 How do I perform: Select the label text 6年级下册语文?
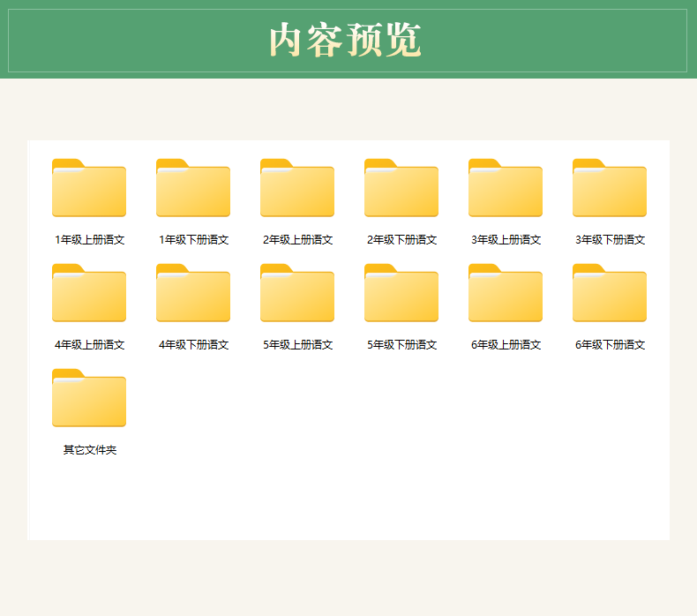coord(610,345)
